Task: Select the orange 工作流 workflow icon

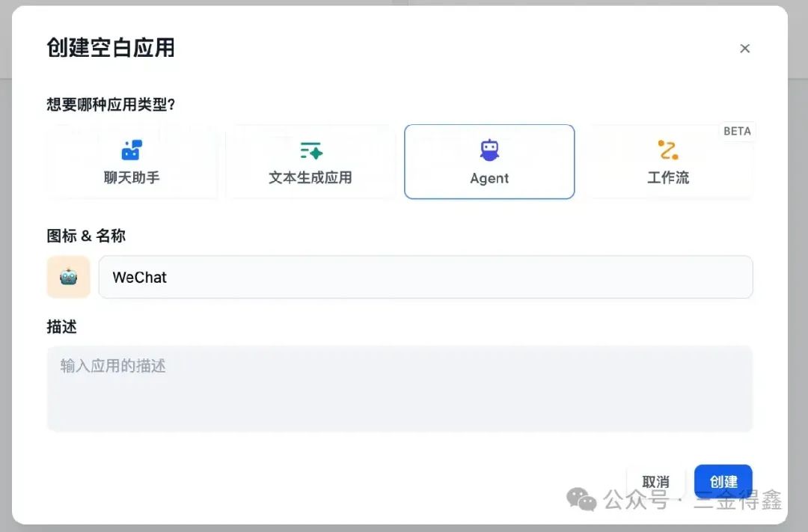Action: tap(668, 148)
